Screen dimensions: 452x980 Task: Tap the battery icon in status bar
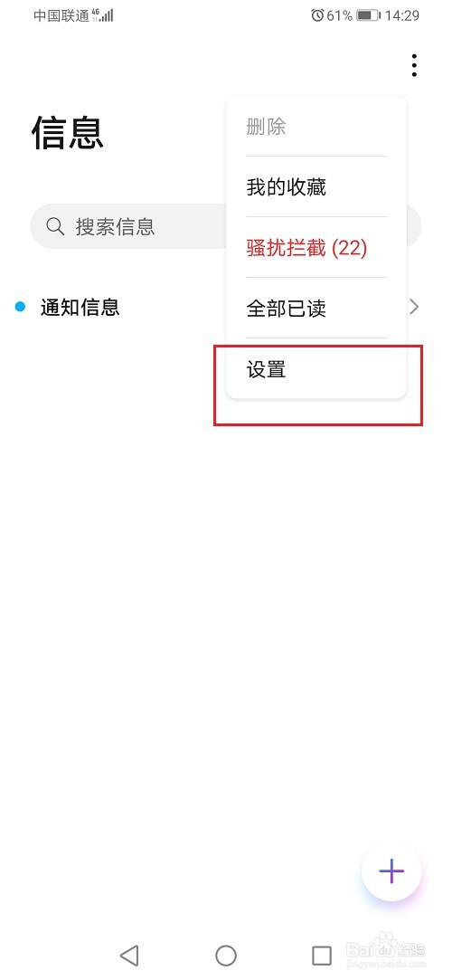click(x=368, y=15)
